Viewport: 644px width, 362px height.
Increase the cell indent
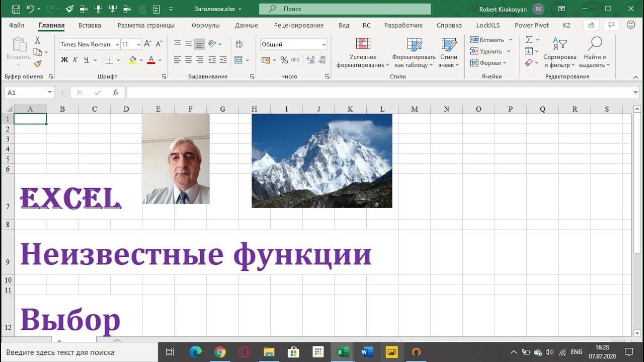tap(223, 60)
